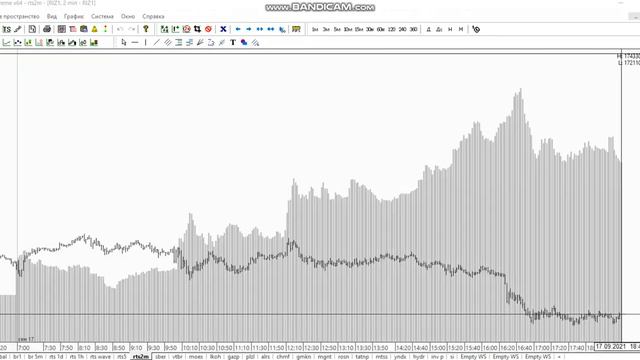Viewport: 640px width, 360px height.
Task: Switch to 1-minute timeframe
Action: tap(315, 29)
